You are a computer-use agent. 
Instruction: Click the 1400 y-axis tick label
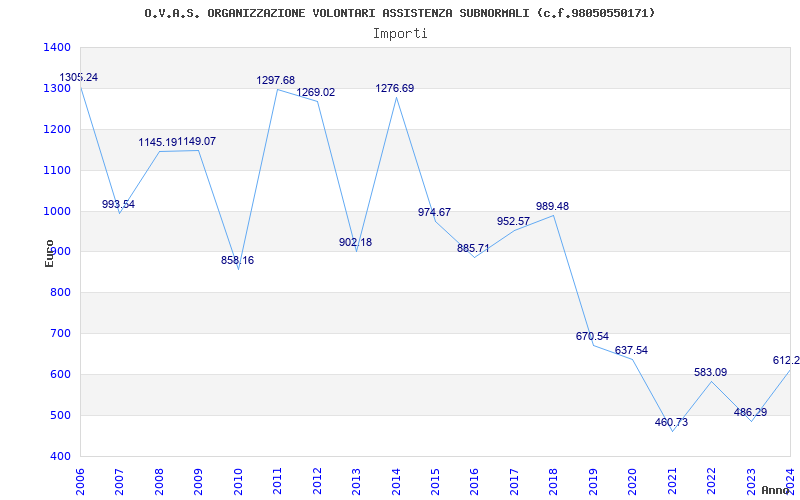[57, 48]
